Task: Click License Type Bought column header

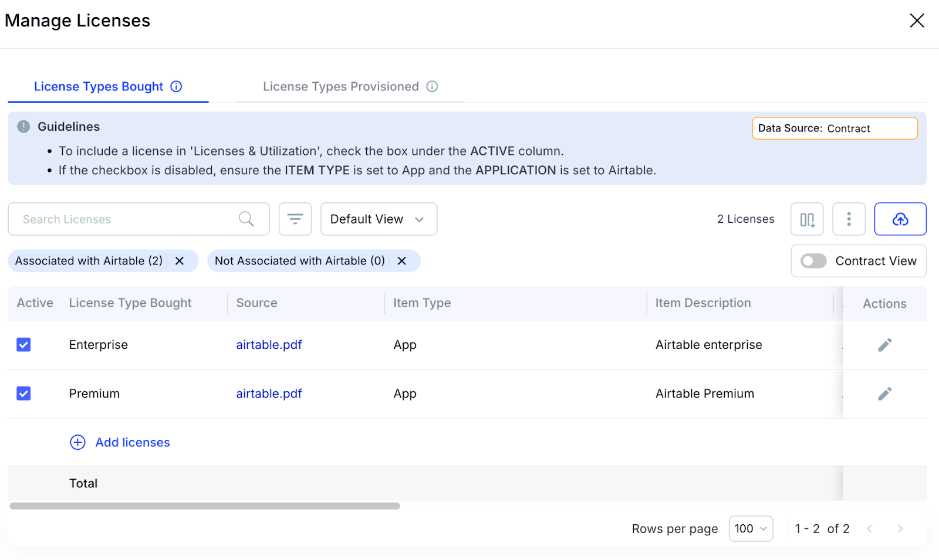Action: (x=130, y=303)
